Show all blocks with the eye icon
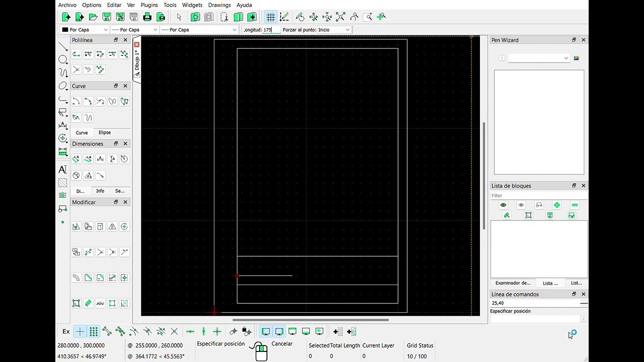 [x=503, y=205]
